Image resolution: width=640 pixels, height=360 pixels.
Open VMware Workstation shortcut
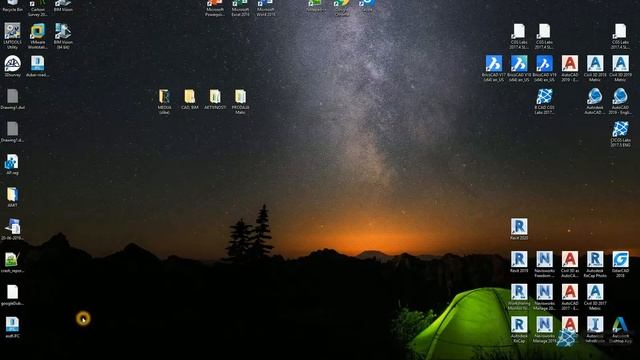pos(38,36)
